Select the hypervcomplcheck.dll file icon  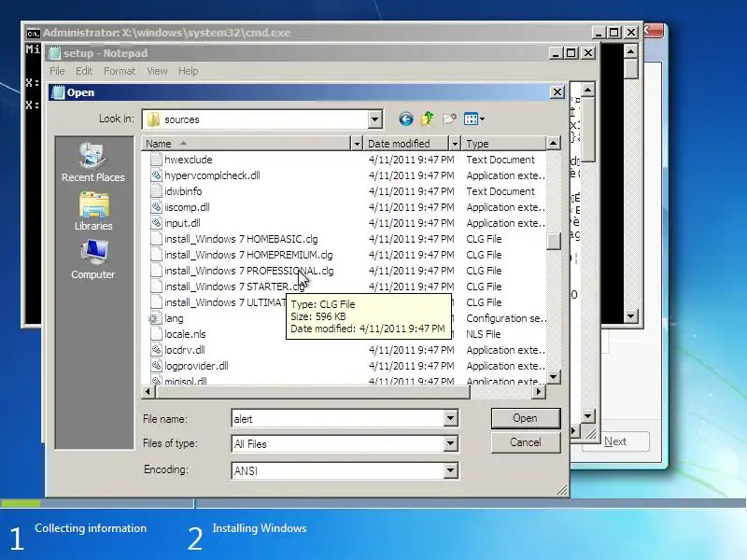click(156, 175)
